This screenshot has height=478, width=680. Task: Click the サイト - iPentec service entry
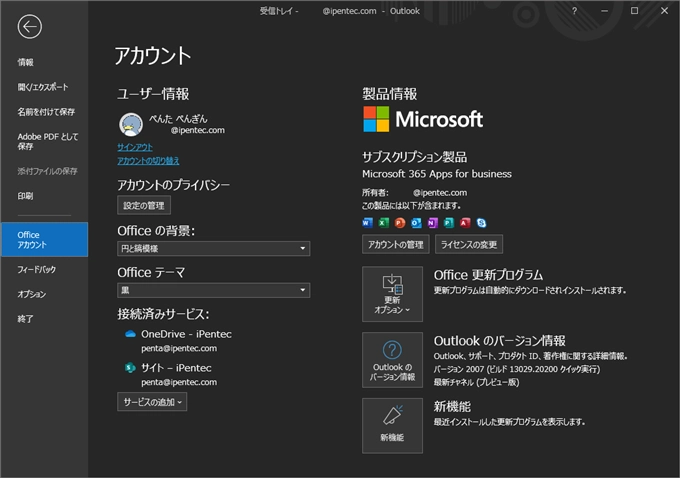click(171, 374)
